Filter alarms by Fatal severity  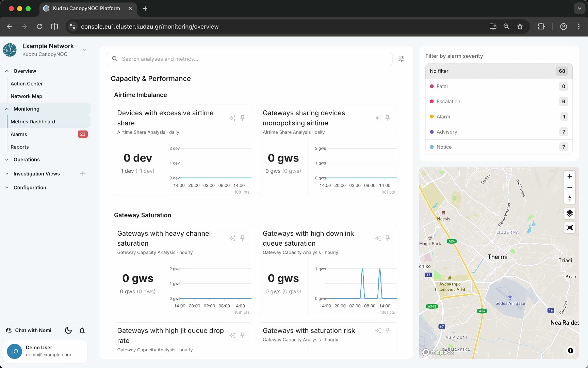[499, 87]
